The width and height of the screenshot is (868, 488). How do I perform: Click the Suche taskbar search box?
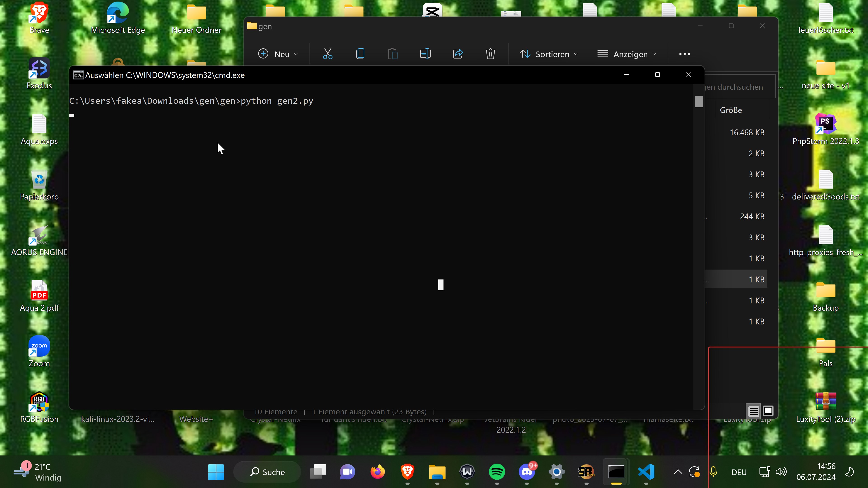point(268,472)
